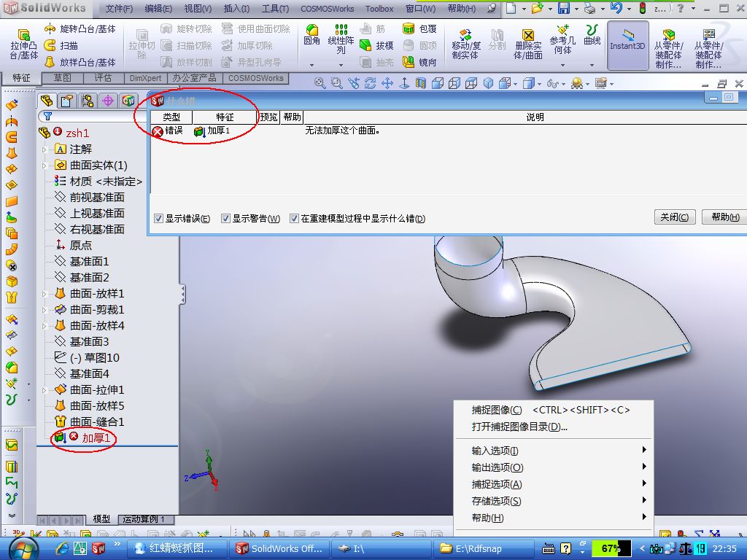Image resolution: width=747 pixels, height=560 pixels.
Task: Select the Draft (拔模) tool
Action: 376,46
